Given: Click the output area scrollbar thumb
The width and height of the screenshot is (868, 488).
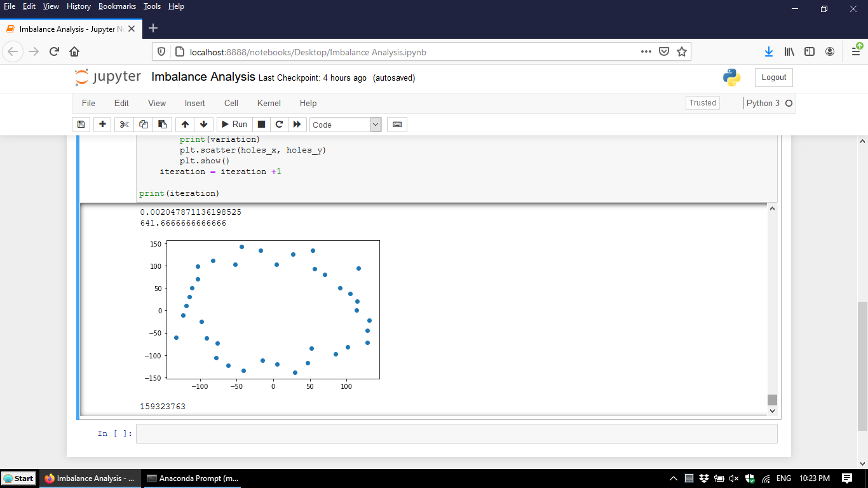Looking at the screenshot, I should point(772,400).
